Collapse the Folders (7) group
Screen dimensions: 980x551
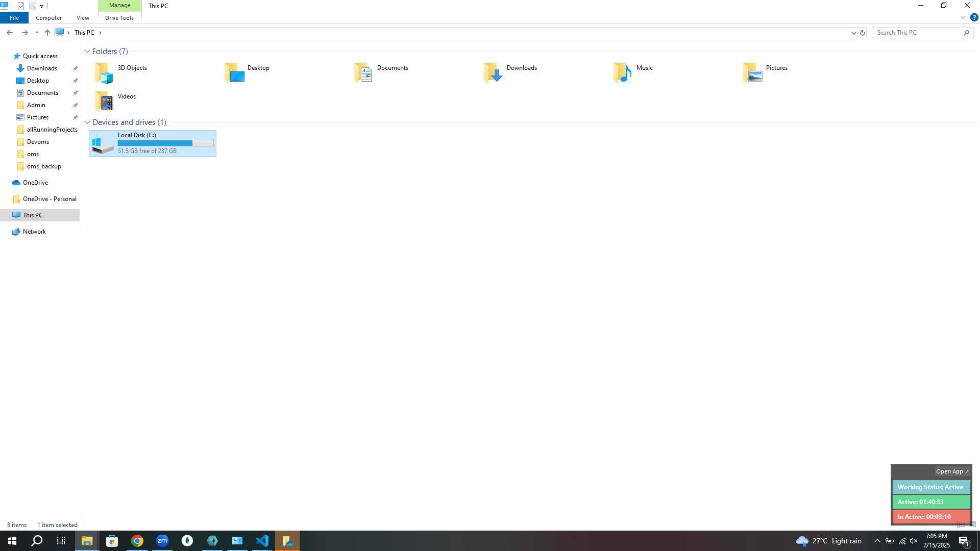tap(87, 52)
